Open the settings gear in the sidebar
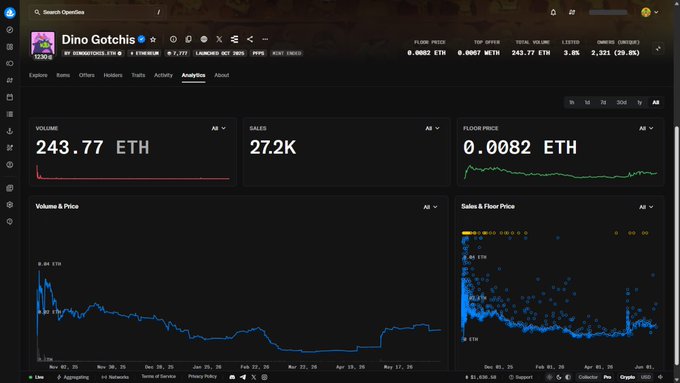 10,205
